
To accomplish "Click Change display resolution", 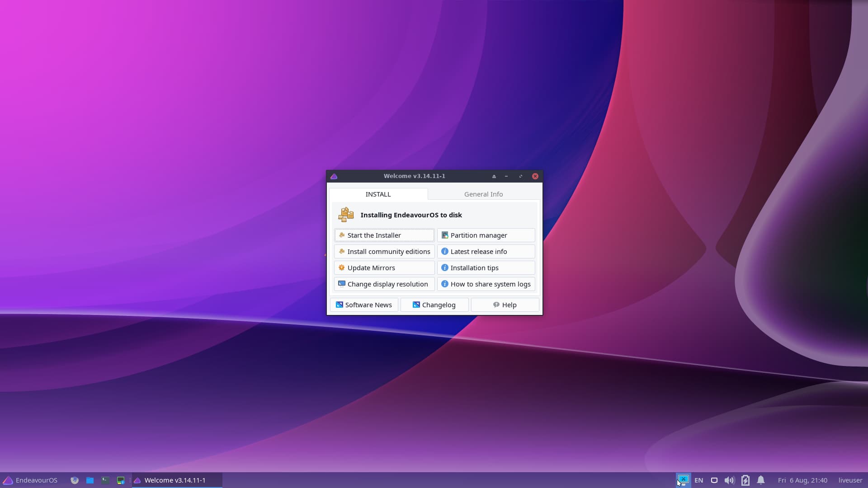I will (384, 284).
